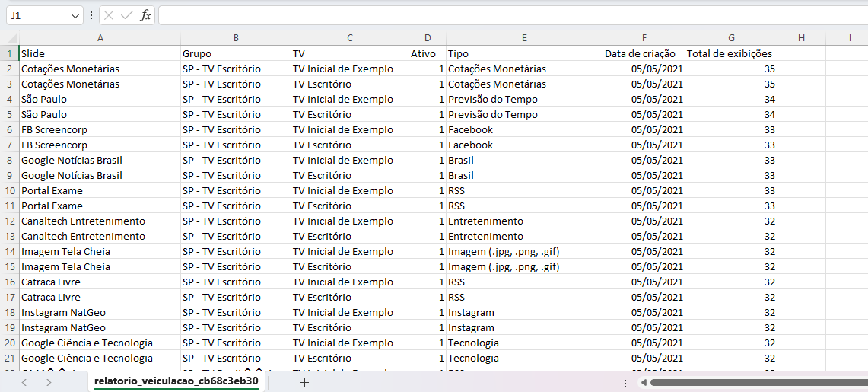Click the three-dot handle left of horizontal scrollbar
868x392 pixels.
(x=625, y=383)
